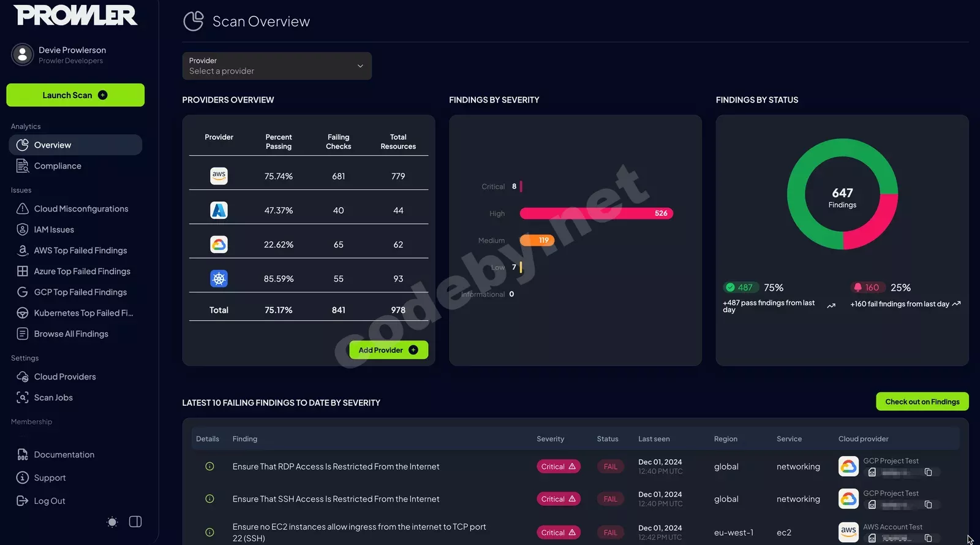Image resolution: width=980 pixels, height=545 pixels.
Task: Expand provider dropdown chevron arrow
Action: pyautogui.click(x=360, y=66)
